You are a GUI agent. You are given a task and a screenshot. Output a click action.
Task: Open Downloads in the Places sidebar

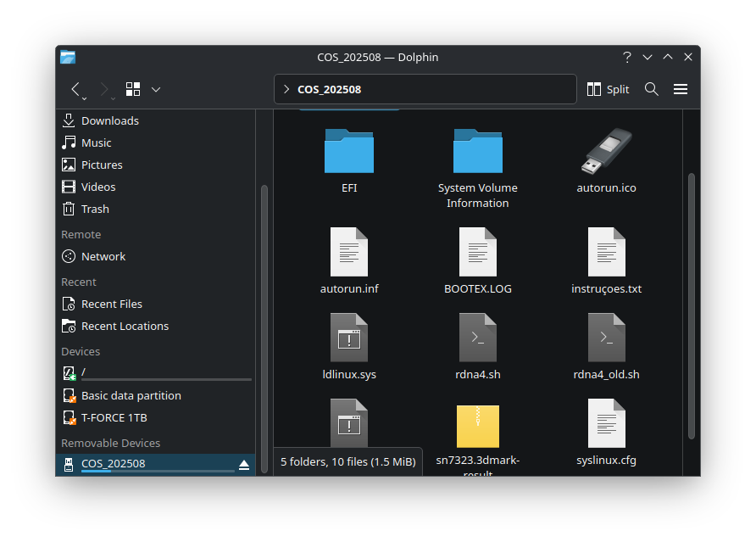(x=109, y=120)
